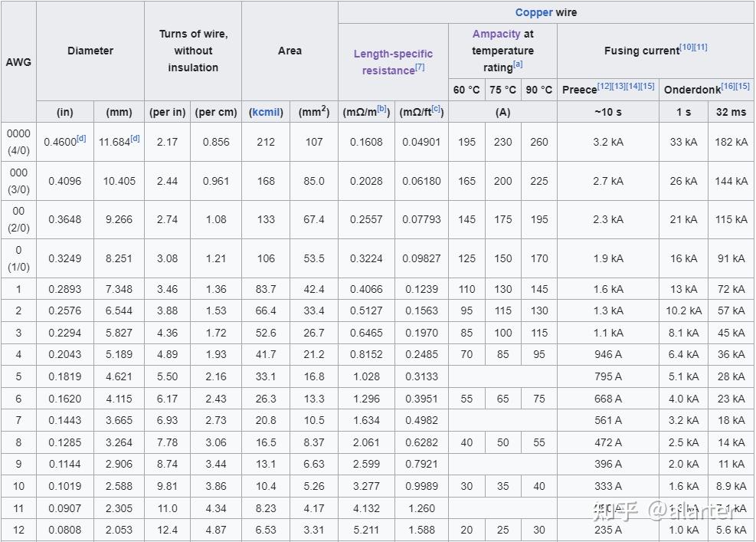
Task: Open the Copper link in the header
Action: (534, 12)
